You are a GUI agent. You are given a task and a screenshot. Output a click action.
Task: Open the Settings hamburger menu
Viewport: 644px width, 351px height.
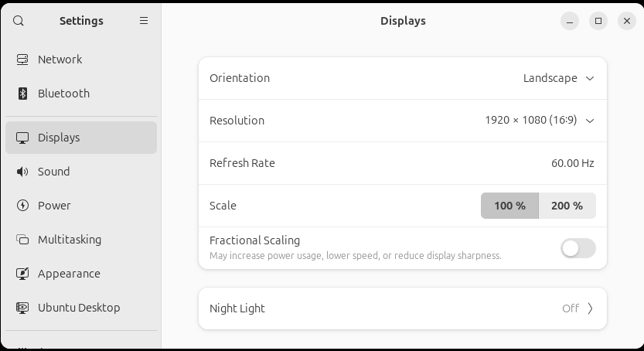[144, 21]
